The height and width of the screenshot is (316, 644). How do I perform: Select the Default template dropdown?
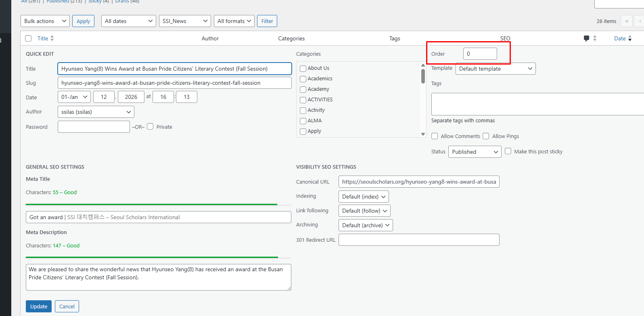coord(495,69)
